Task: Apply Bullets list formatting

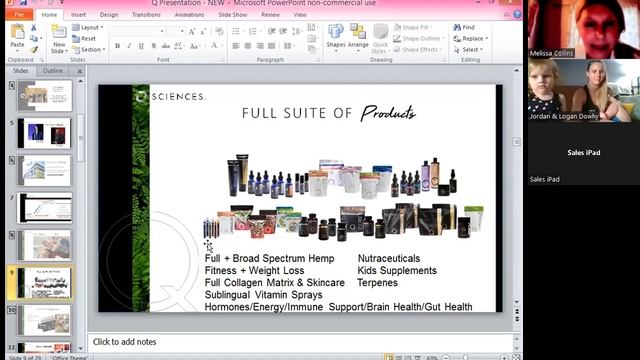Action: tap(236, 31)
